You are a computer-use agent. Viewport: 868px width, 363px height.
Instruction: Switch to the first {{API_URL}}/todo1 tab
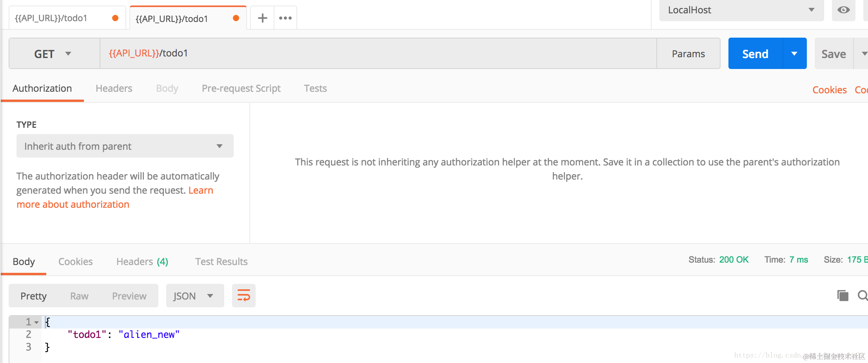pos(67,18)
